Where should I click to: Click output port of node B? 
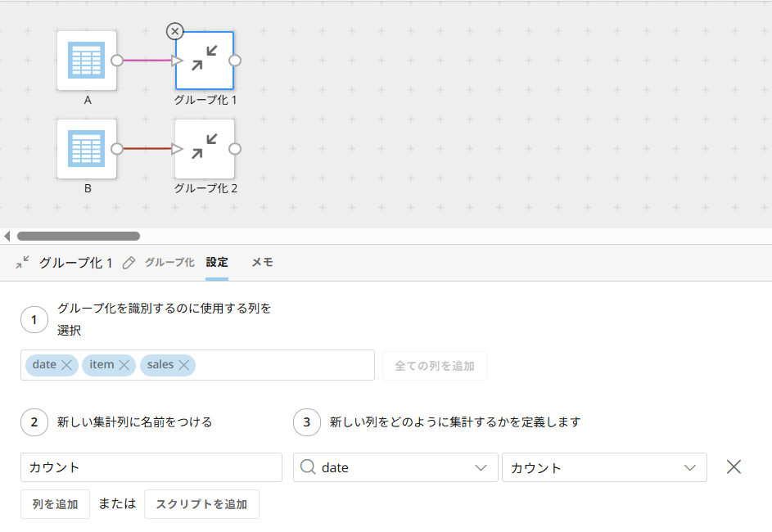point(117,149)
